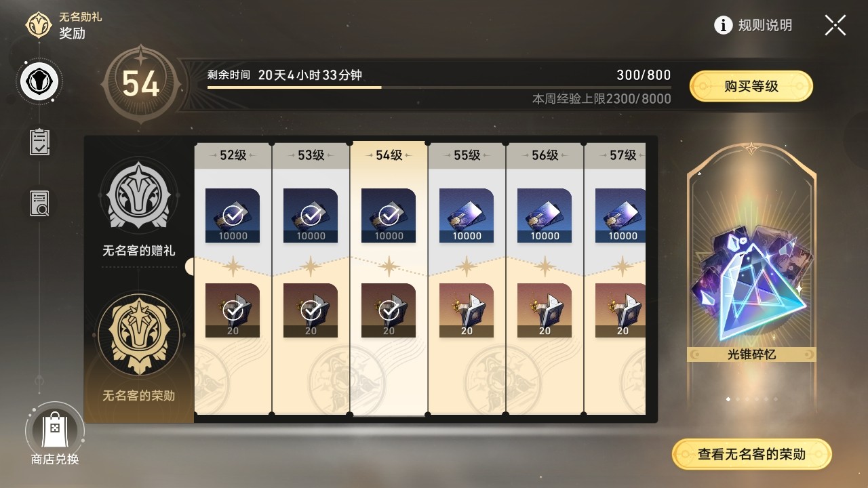Open the missions clipboard icon in sidebar
868x488 pixels.
click(x=39, y=142)
